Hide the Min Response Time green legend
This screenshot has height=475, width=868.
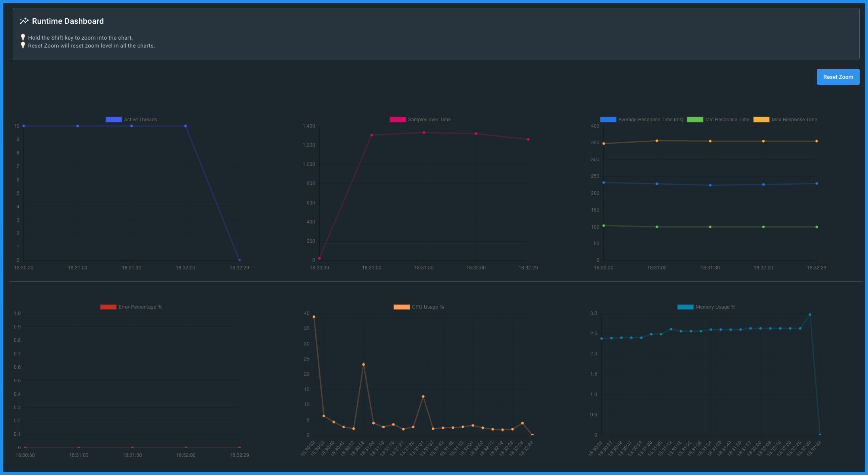(695, 120)
